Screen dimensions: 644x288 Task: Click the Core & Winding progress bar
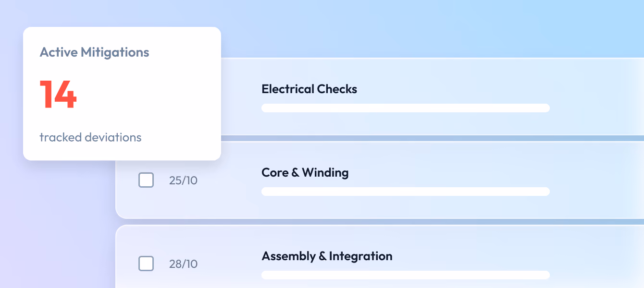(406, 192)
